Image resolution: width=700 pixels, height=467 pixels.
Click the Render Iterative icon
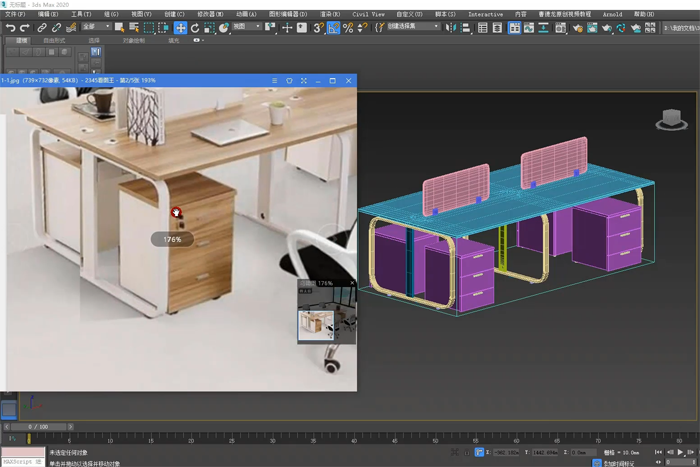(x=621, y=28)
